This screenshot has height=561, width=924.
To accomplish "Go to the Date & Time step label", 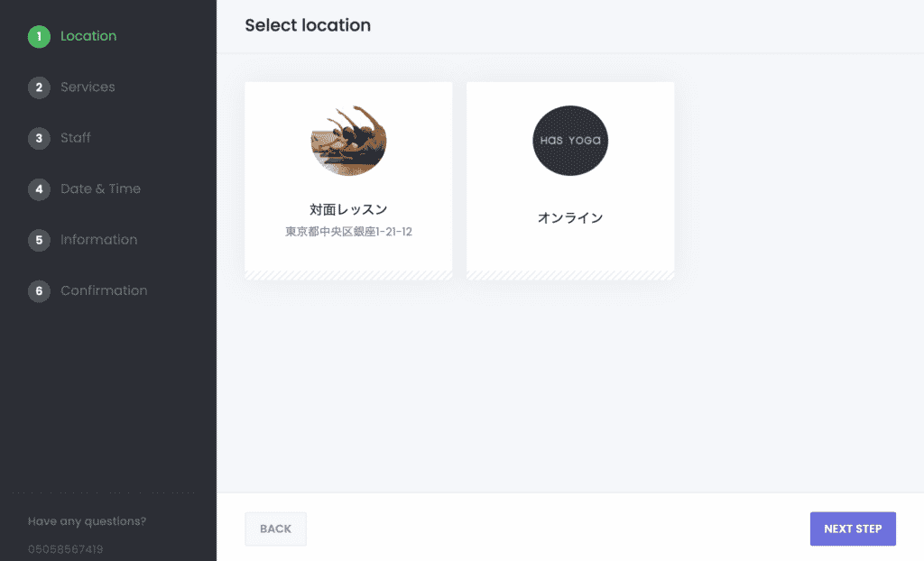I will coord(101,189).
